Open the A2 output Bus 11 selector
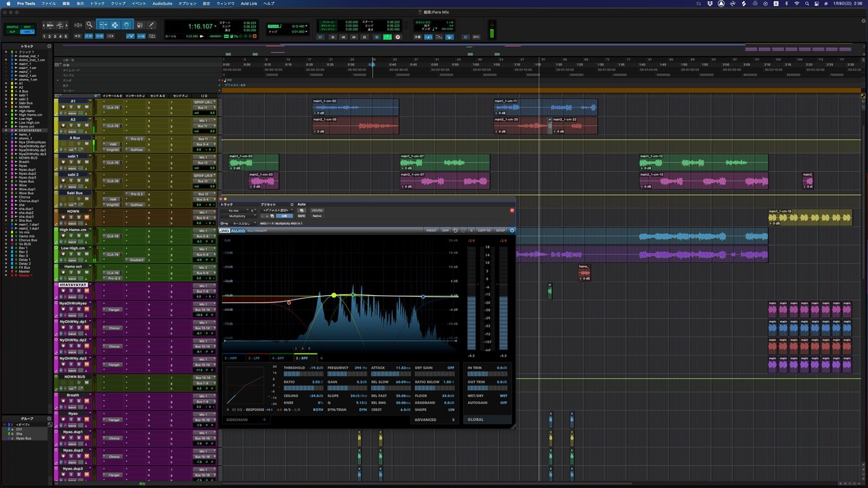868x488 pixels. coord(204,126)
